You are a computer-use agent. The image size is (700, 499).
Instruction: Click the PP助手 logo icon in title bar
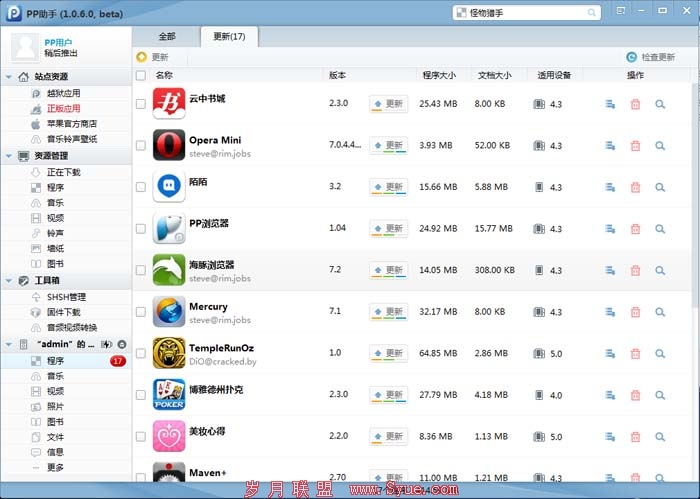tap(13, 13)
